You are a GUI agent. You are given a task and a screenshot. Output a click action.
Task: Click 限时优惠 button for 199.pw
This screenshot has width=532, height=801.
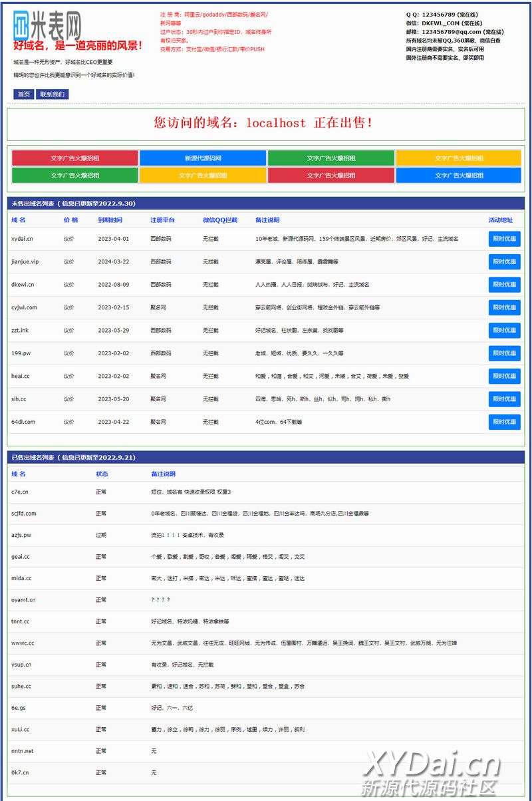click(504, 353)
